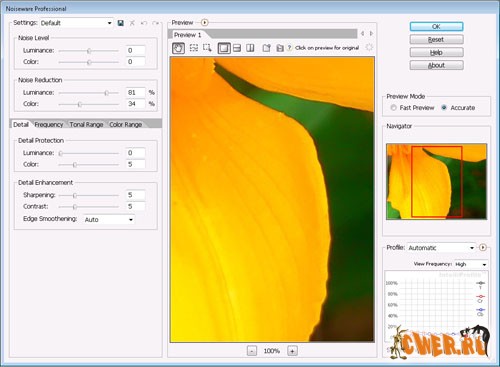The height and width of the screenshot is (367, 500).
Task: Open the Tonal Range tab
Action: (86, 124)
